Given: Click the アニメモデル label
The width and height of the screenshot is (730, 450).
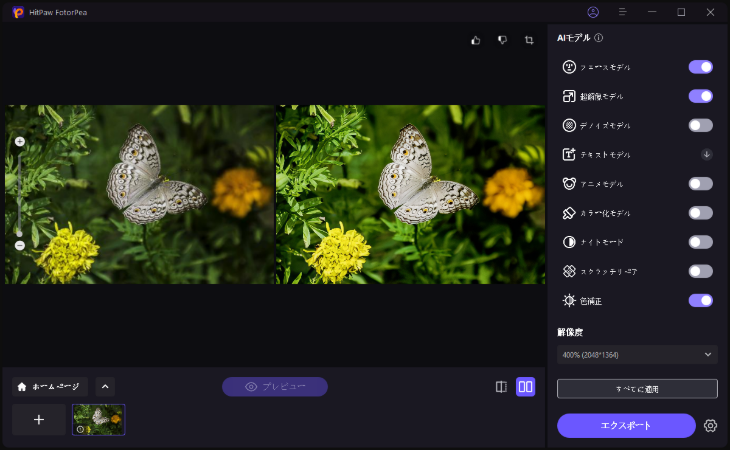Looking at the screenshot, I should [x=601, y=184].
